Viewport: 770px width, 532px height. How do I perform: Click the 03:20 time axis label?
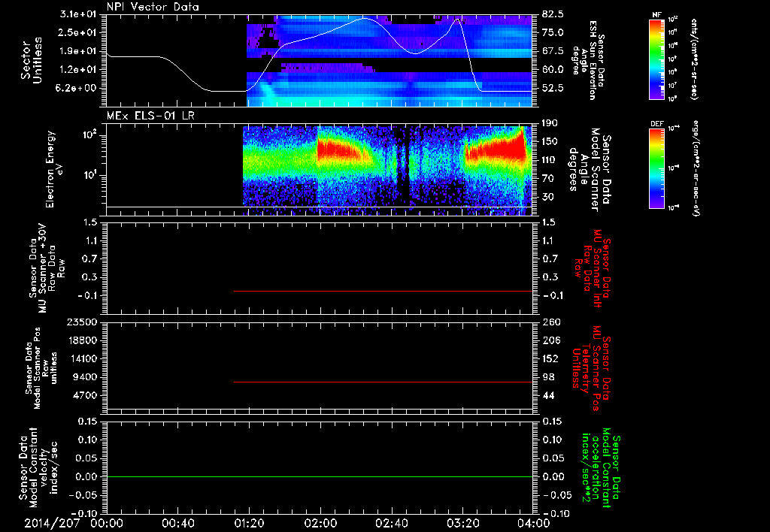point(462,523)
